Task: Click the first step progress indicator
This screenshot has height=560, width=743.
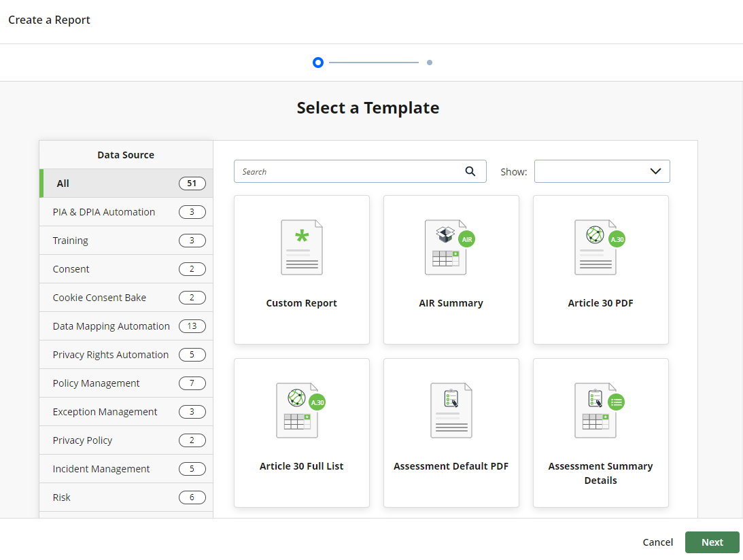Action: (318, 62)
